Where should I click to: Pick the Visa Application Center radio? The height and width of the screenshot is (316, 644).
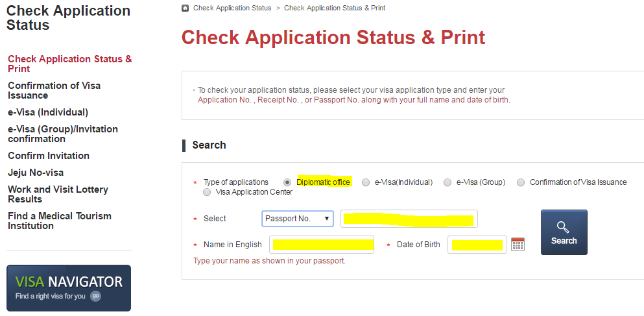coord(207,192)
